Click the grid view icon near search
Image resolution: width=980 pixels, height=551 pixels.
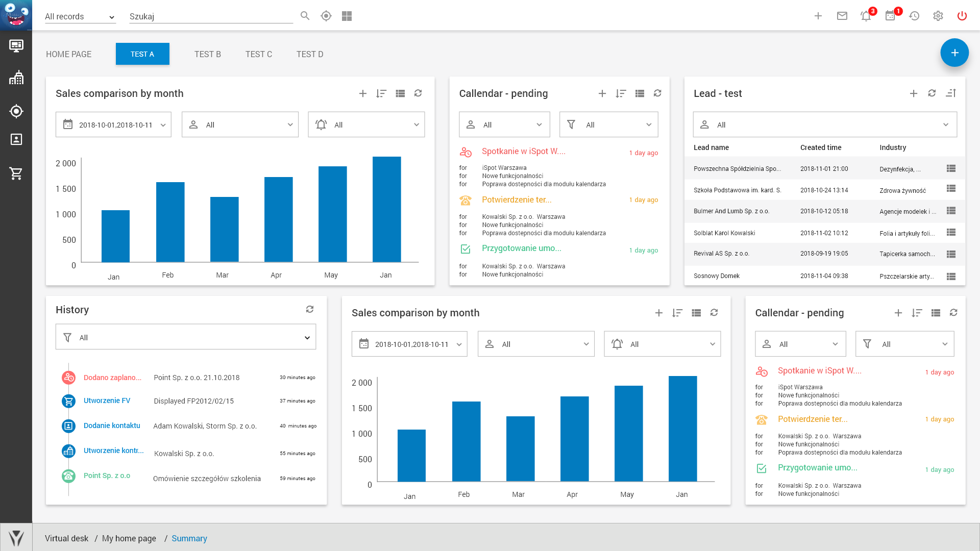click(347, 16)
